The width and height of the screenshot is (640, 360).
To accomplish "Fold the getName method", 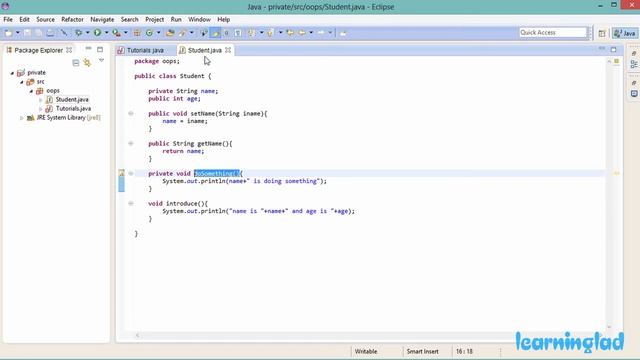I will [x=131, y=143].
